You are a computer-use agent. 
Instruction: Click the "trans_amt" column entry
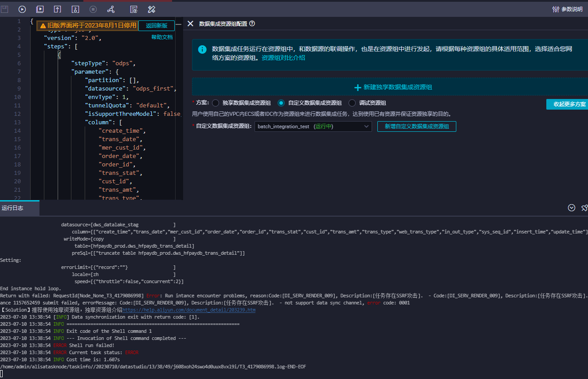119,190
